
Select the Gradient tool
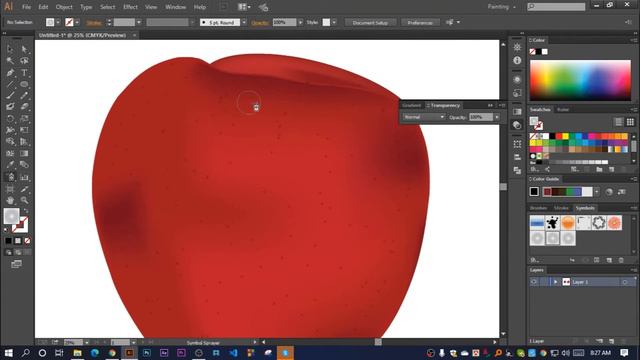[24, 153]
